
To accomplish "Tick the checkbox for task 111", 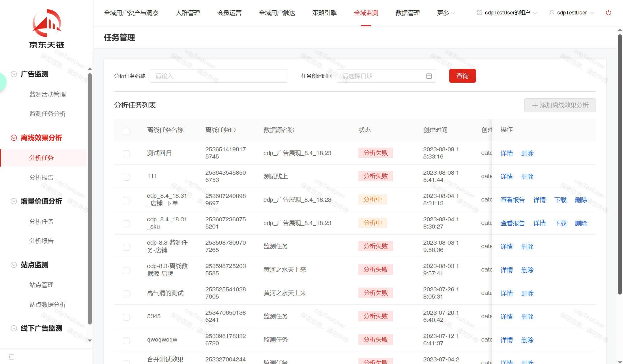I will click(126, 177).
